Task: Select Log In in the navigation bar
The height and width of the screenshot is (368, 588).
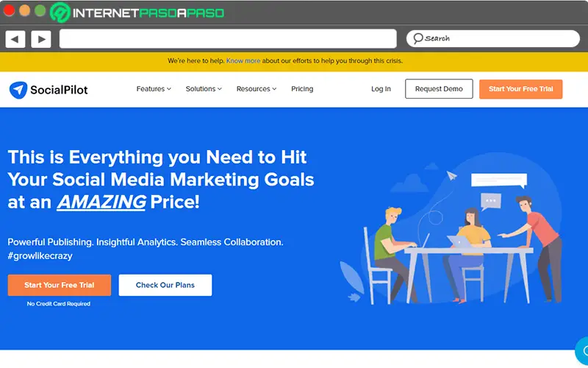Action: coord(381,89)
